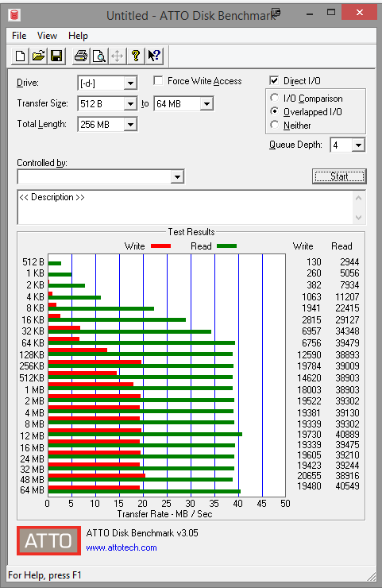Click the ATTO logo image

(48, 541)
